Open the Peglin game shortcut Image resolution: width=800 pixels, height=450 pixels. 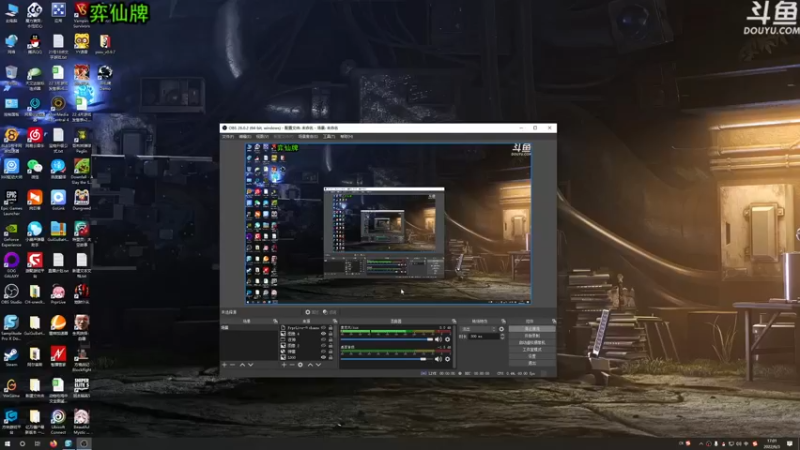pos(82,140)
